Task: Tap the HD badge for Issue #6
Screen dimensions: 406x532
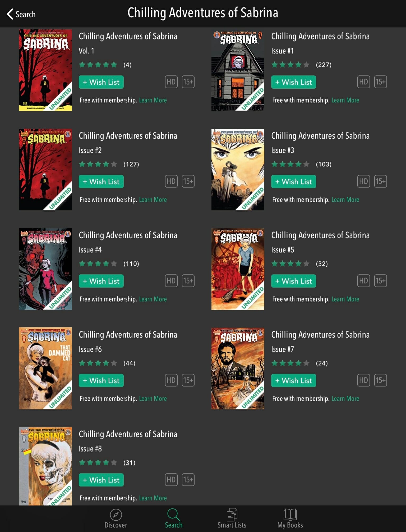Action: [171, 380]
